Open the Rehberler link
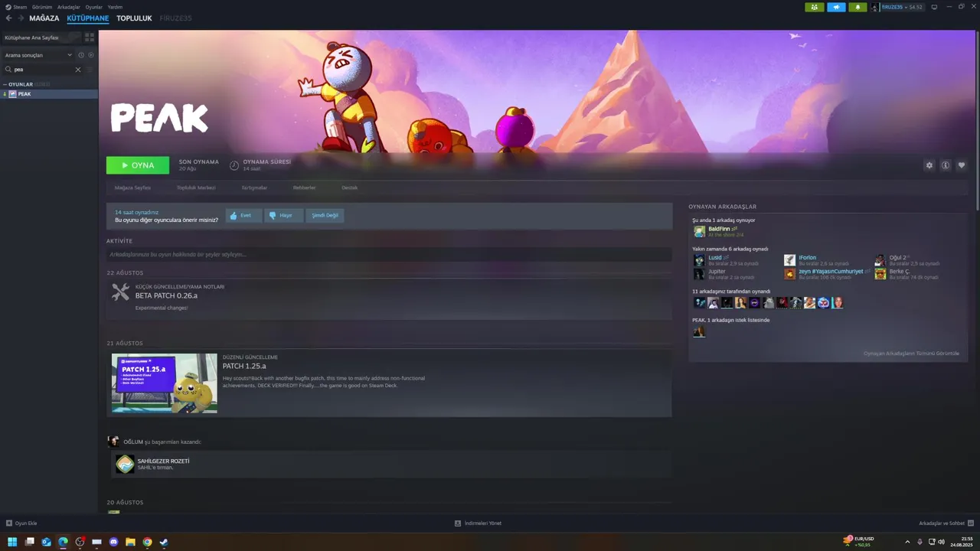The image size is (980, 551). click(304, 187)
